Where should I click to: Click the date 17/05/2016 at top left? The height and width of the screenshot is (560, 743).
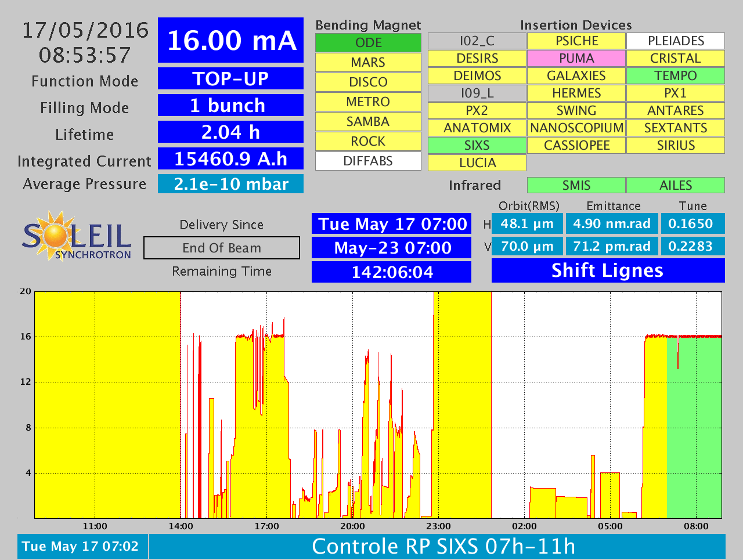[x=85, y=30]
